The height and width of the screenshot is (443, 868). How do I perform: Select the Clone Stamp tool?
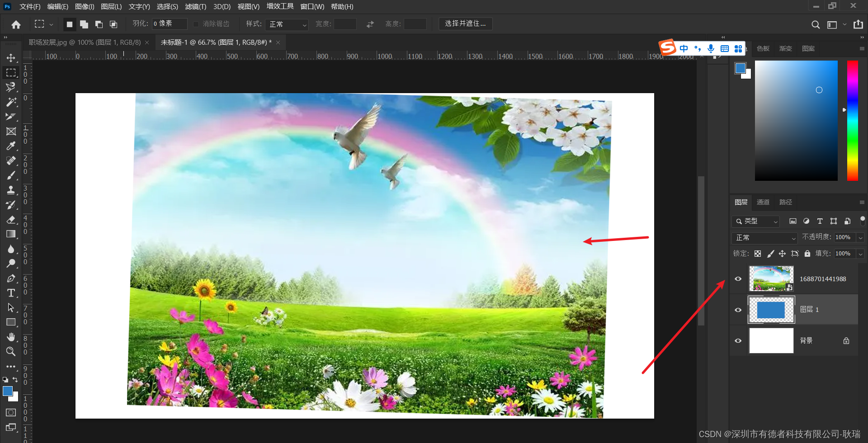11,190
